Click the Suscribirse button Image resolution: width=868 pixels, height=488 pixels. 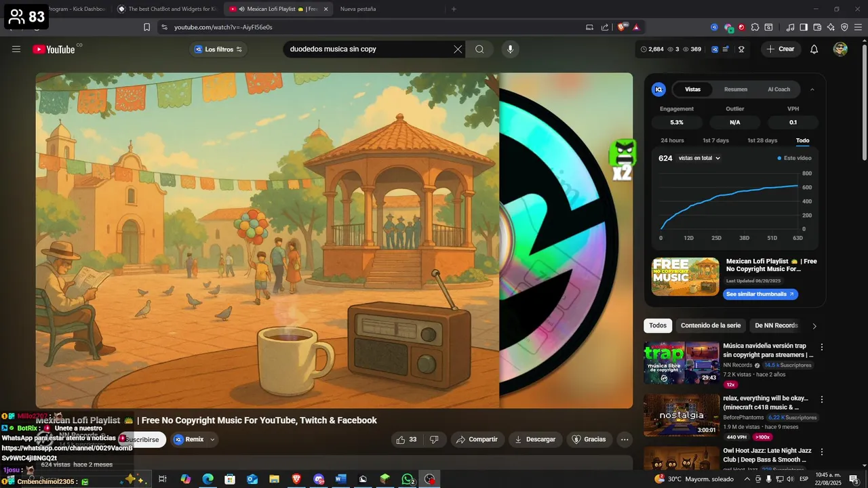[142, 439]
